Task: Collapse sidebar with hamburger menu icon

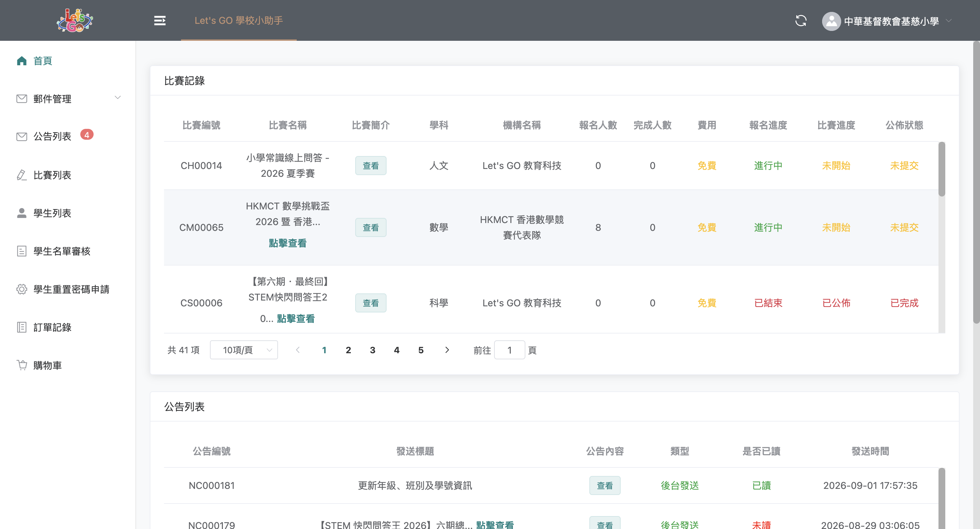Action: 160,20
